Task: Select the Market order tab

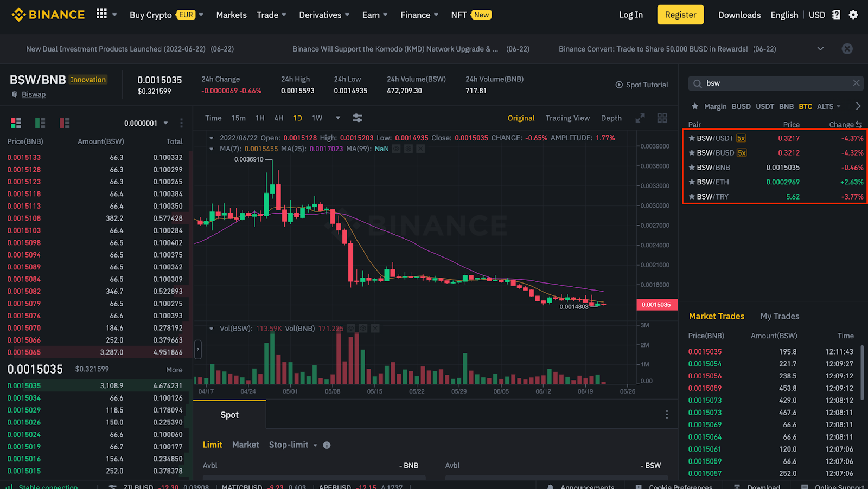Action: 246,445
